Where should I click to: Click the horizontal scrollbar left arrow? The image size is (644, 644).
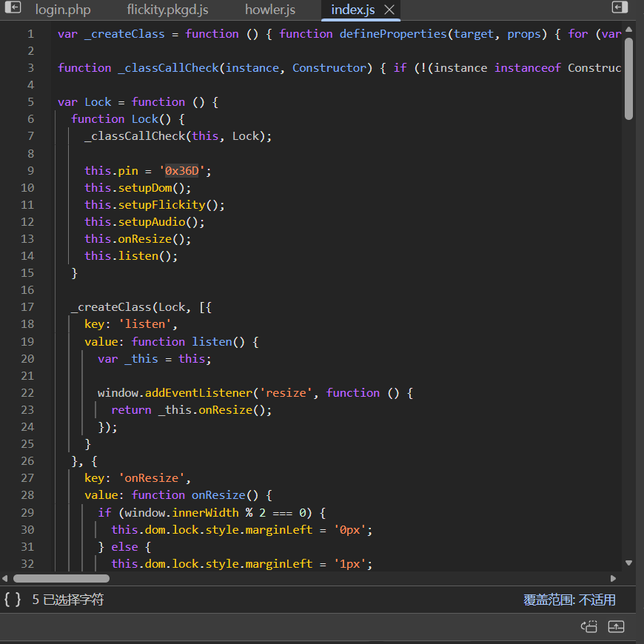pyautogui.click(x=5, y=578)
